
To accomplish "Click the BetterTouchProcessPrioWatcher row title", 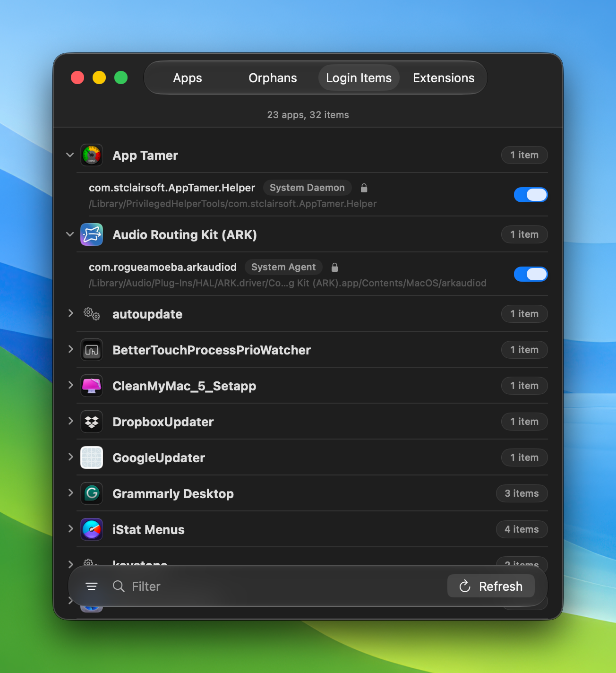I will 212,350.
